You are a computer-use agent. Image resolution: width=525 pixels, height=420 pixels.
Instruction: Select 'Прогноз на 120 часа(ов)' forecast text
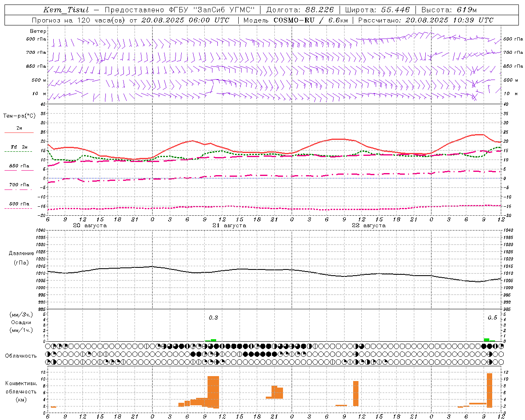(x=79, y=20)
